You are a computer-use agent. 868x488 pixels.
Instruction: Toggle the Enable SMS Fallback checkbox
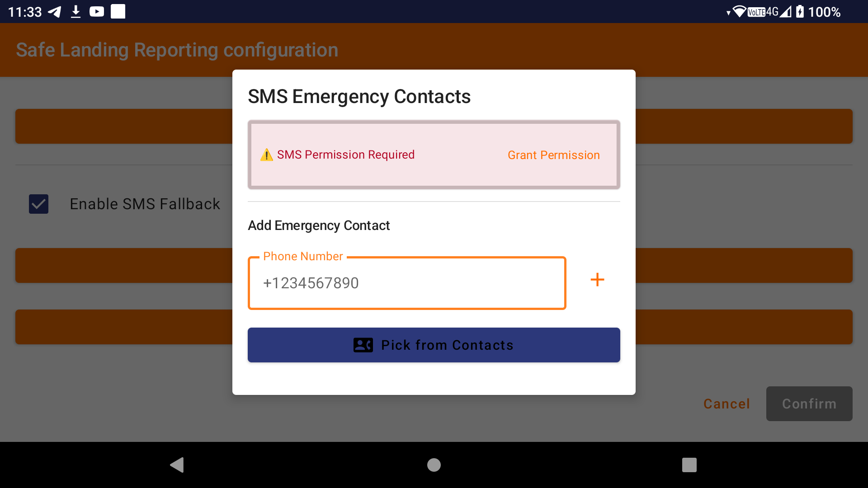(x=39, y=204)
